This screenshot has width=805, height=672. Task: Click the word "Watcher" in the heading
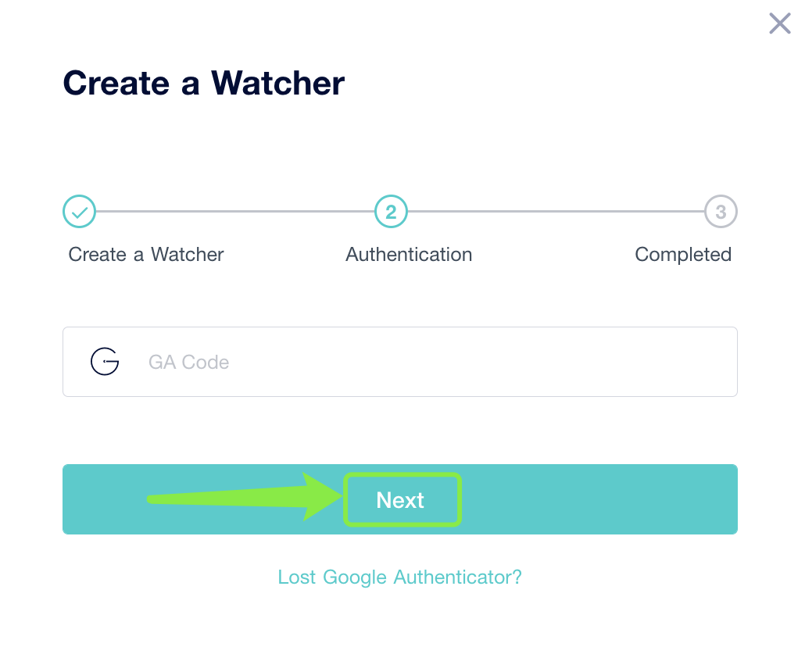click(277, 83)
